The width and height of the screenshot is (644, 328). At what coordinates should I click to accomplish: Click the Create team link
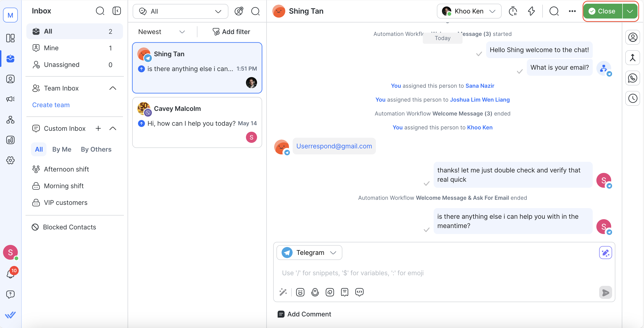click(x=51, y=105)
